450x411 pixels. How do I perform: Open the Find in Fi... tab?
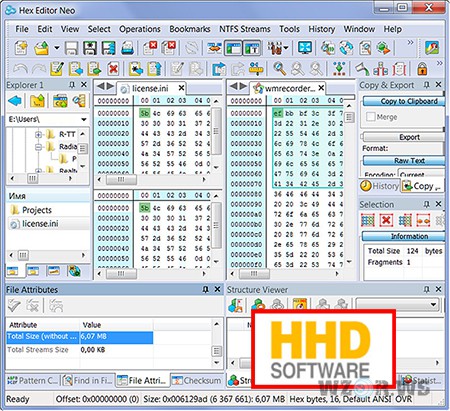click(x=88, y=380)
